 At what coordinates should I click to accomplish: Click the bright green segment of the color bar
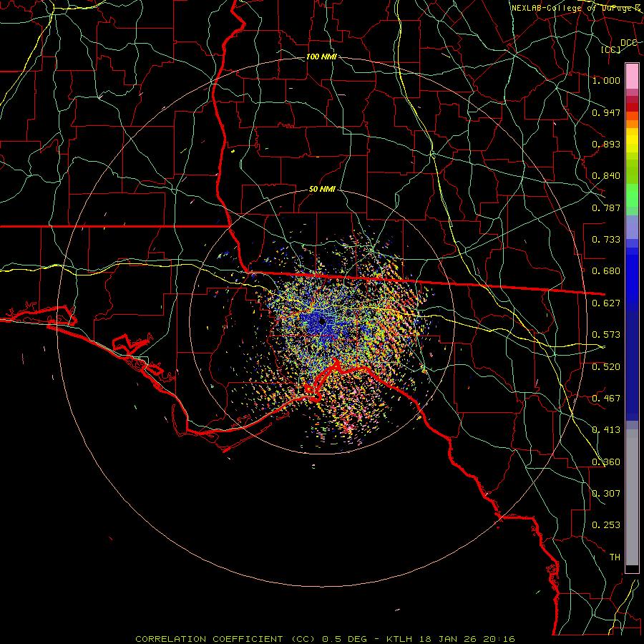coord(632,195)
